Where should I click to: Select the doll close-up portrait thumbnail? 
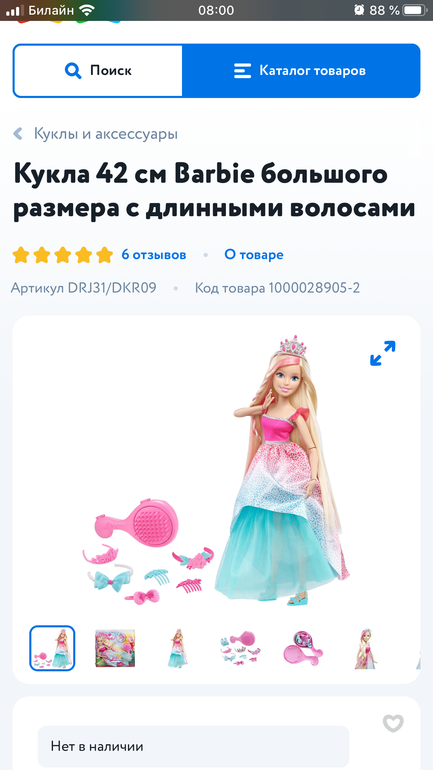point(366,648)
